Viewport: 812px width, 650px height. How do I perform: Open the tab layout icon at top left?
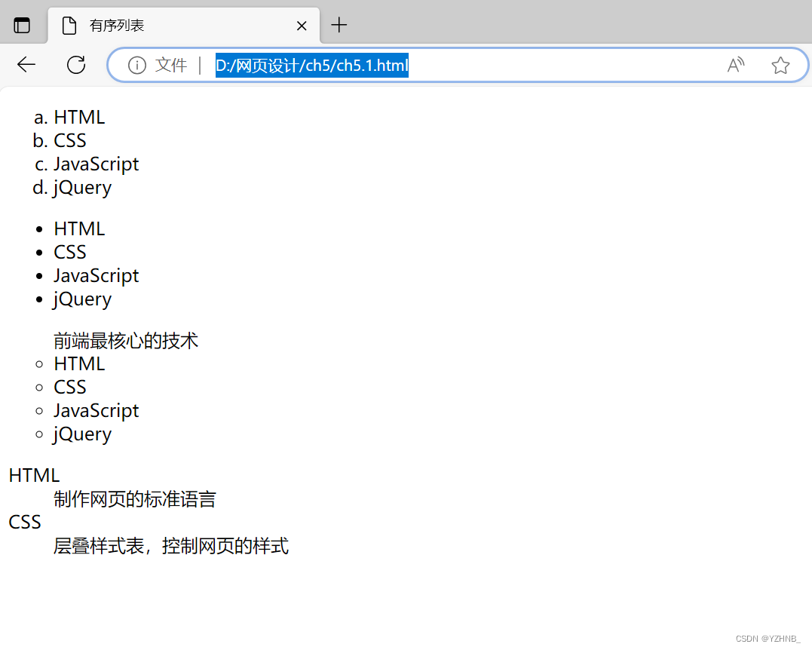[23, 25]
